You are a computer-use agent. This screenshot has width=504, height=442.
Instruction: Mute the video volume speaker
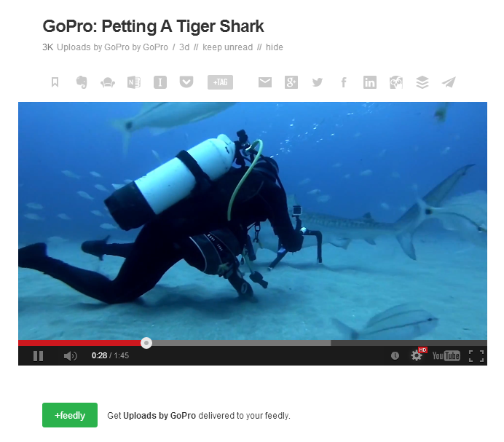click(70, 356)
